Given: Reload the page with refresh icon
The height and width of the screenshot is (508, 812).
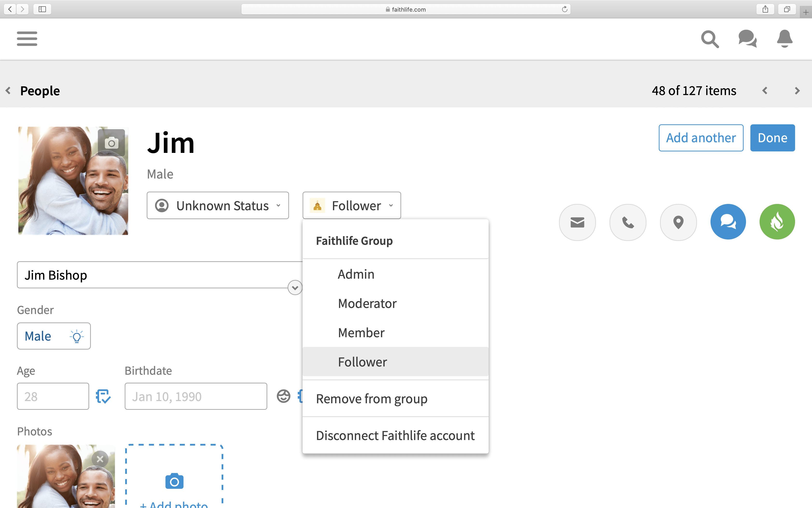Looking at the screenshot, I should coord(564,9).
